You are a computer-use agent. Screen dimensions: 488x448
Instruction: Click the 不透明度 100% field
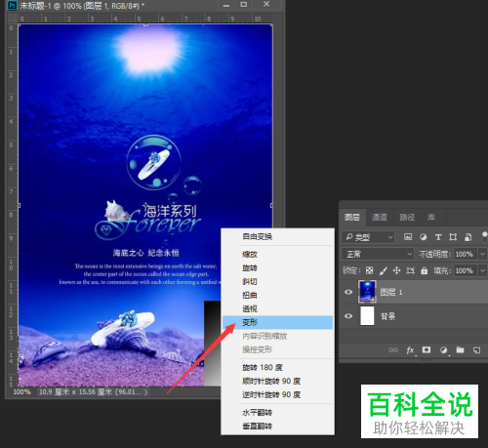pos(465,254)
